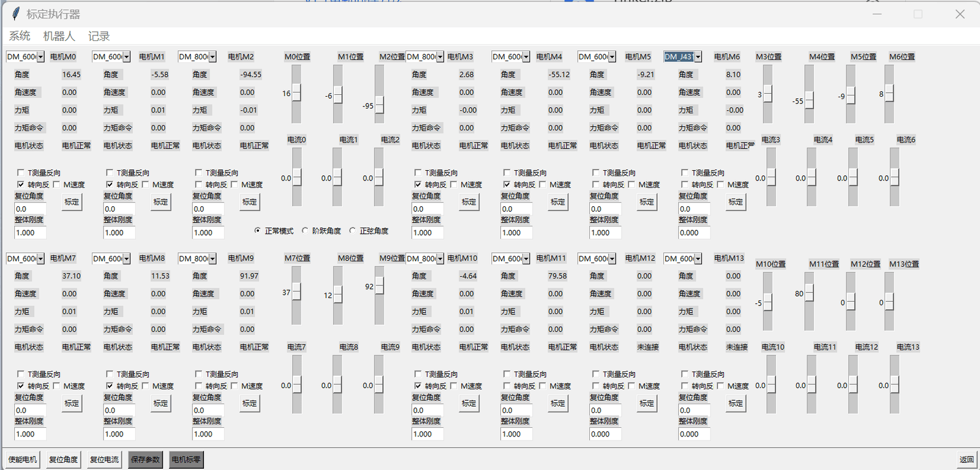Open the motor type dropdown for 电机M13
This screenshot has height=470, width=980.
(x=698, y=259)
